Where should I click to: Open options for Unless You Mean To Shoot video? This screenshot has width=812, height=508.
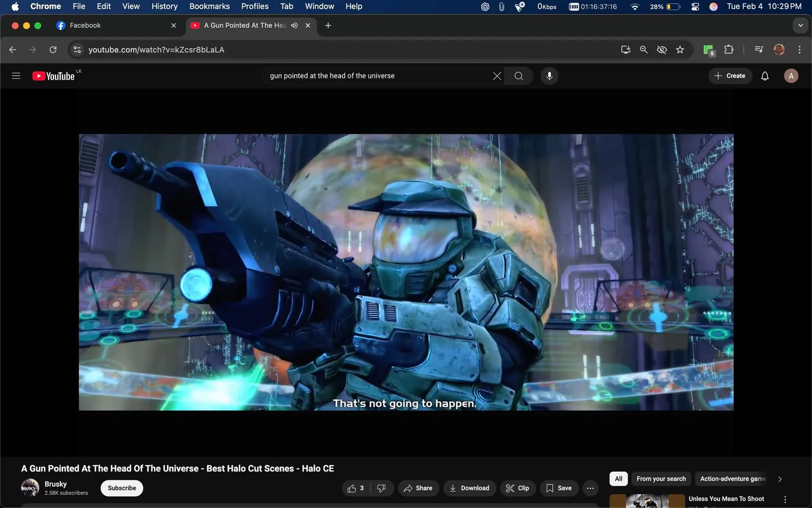785,498
